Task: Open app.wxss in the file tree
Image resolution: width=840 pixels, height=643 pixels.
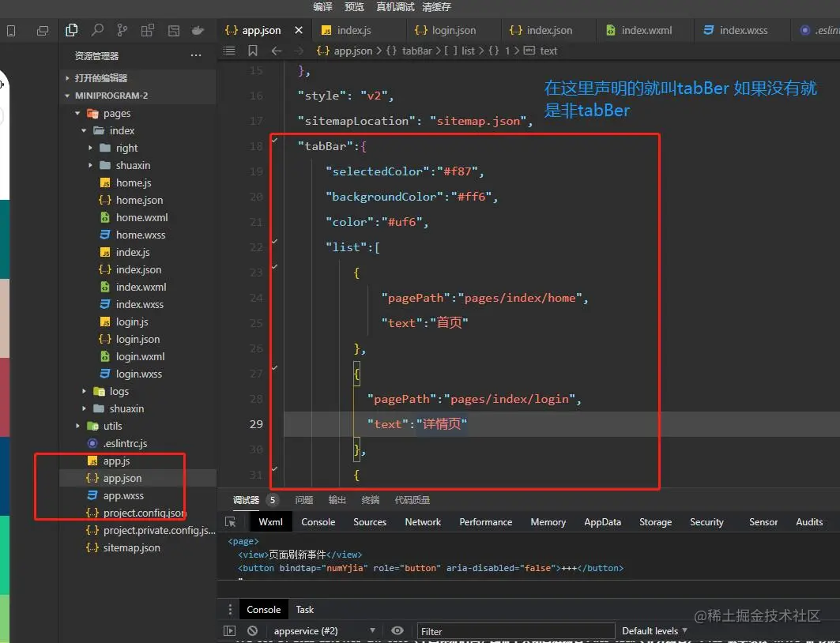Action: pos(123,495)
